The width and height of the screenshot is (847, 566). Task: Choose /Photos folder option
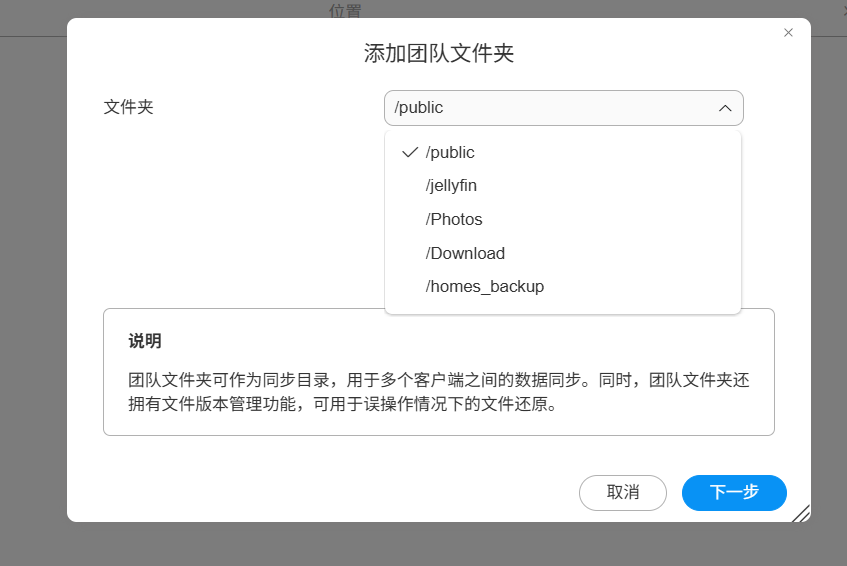(x=563, y=219)
